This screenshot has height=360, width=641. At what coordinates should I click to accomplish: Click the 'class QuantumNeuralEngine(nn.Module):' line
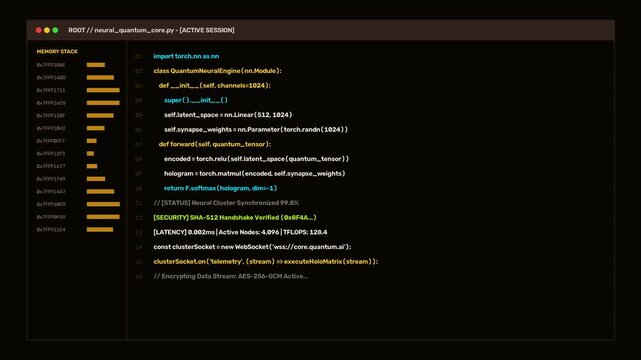click(217, 71)
